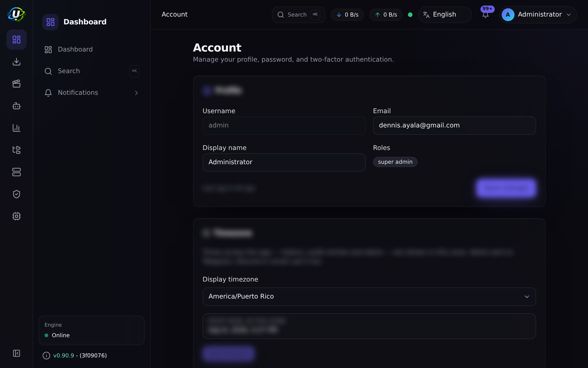This screenshot has width=588, height=368.
Task: Click the upload speed 0 B/s indicator
Action: [386, 14]
